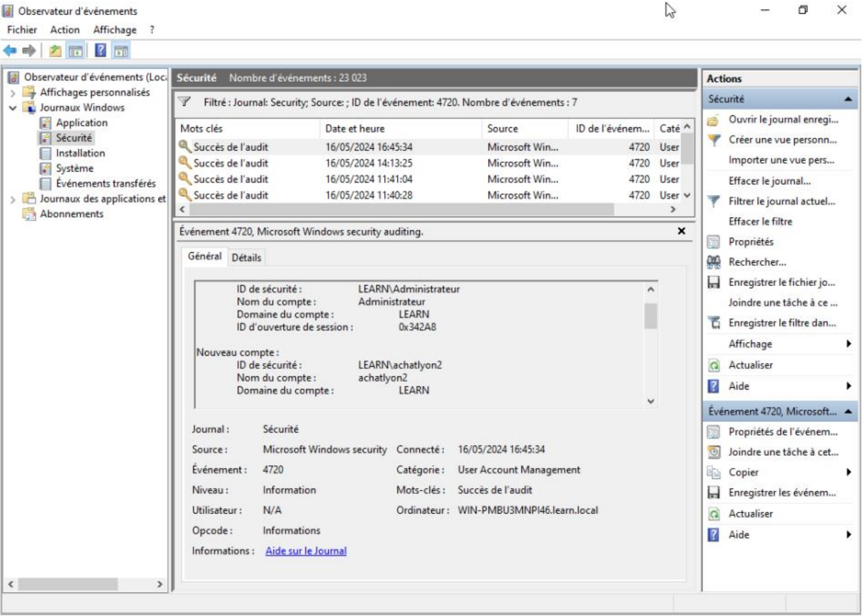This screenshot has width=864, height=616.
Task: Select the Sécurité log in tree
Action: [73, 138]
